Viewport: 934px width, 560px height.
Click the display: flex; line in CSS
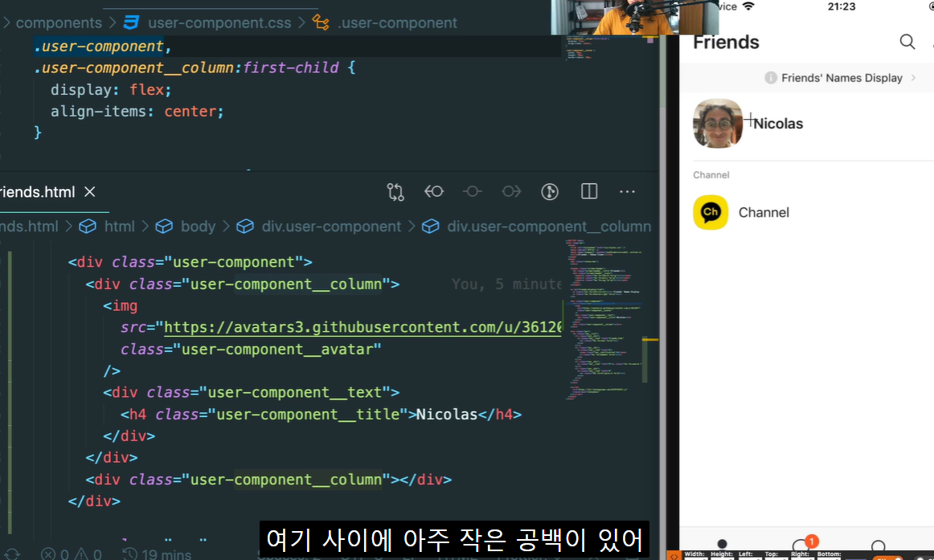click(111, 90)
